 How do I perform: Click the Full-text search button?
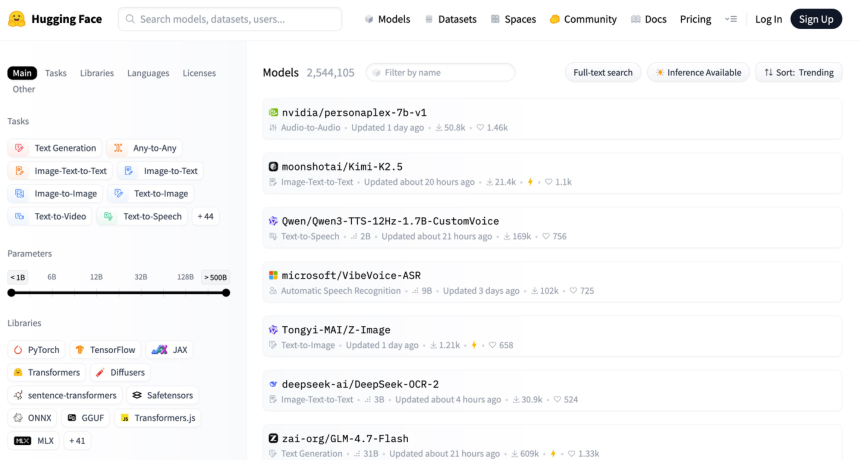603,72
